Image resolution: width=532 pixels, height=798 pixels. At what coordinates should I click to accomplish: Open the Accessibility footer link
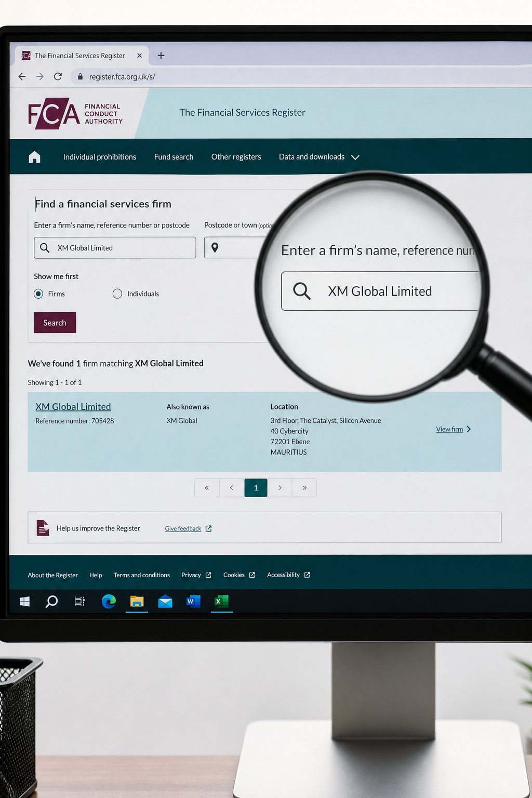click(x=283, y=575)
